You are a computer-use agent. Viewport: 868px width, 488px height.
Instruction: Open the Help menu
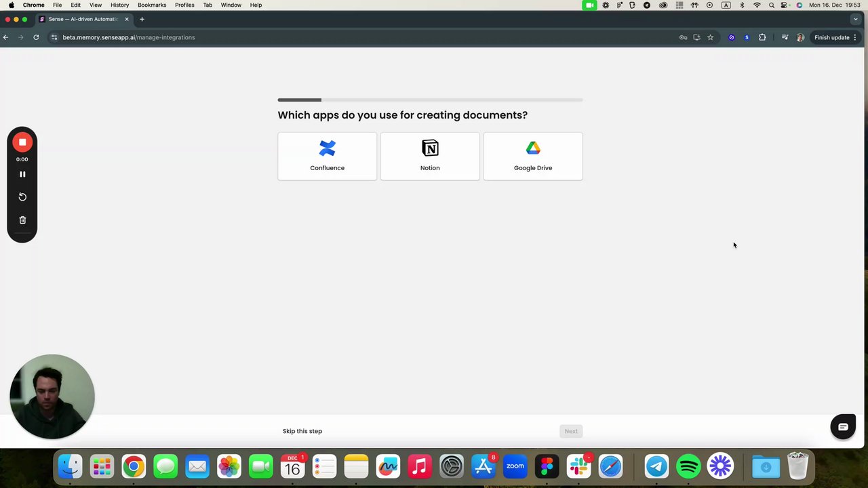coord(256,5)
